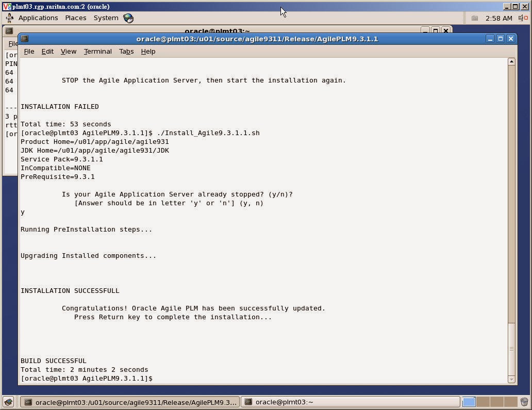Open the Trash icon in bottom panel

click(524, 402)
